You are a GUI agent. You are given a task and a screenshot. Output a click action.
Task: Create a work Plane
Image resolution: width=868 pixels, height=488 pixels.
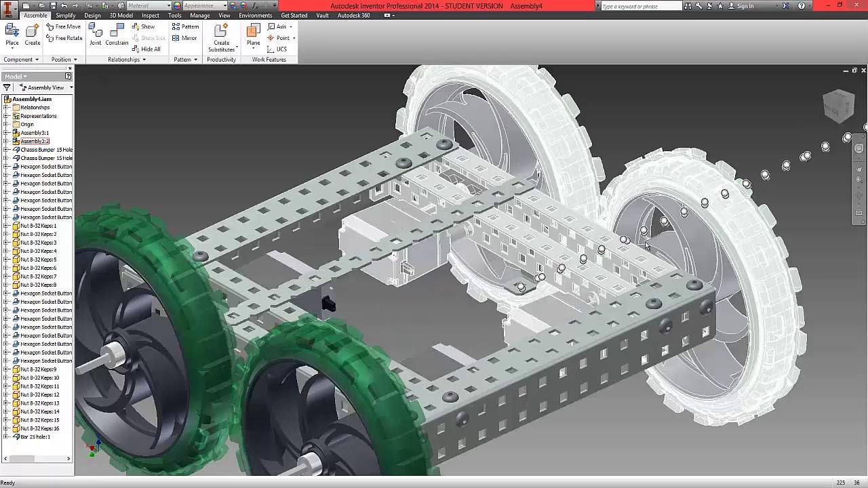point(254,35)
